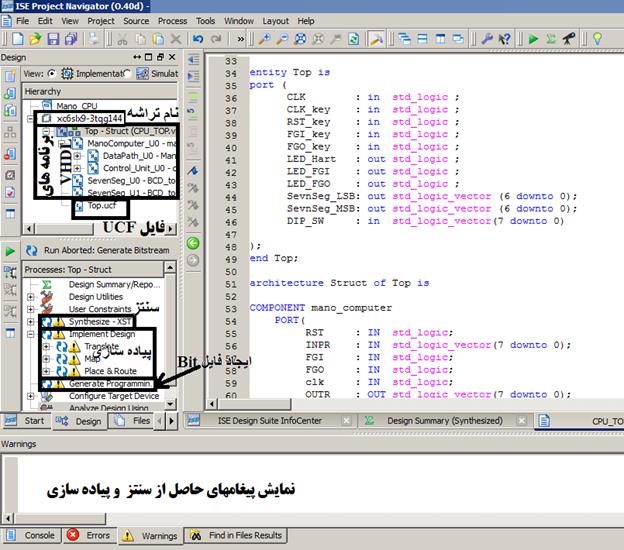Click the Rerun arrows icon before Run Aborted
Image resolution: width=624 pixels, height=550 pixels.
(31, 250)
